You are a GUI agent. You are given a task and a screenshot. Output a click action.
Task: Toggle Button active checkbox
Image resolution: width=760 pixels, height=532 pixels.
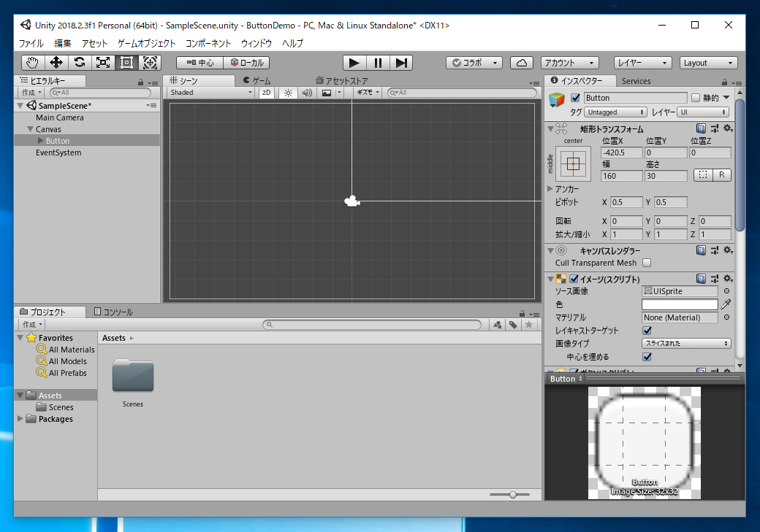click(575, 98)
